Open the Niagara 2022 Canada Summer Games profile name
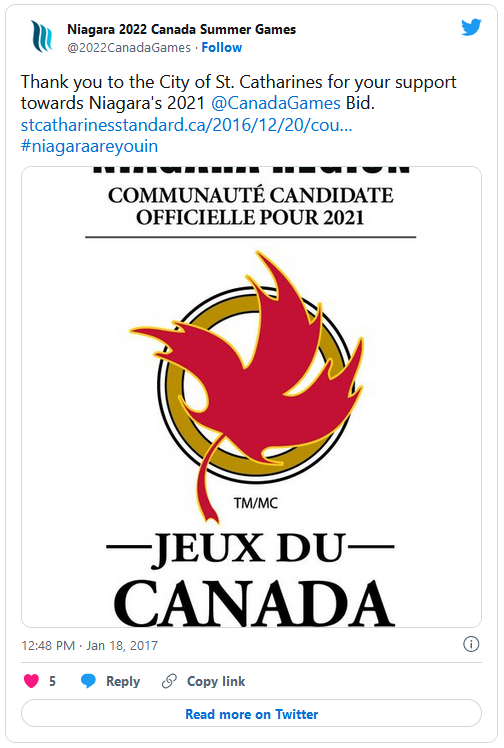Image resolution: width=504 pixels, height=748 pixels. 181,30
